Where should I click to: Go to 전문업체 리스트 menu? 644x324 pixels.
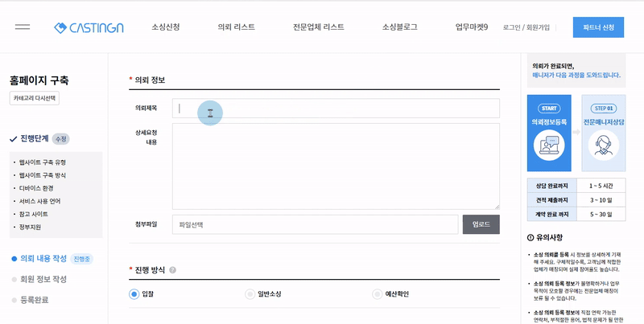[x=318, y=27]
